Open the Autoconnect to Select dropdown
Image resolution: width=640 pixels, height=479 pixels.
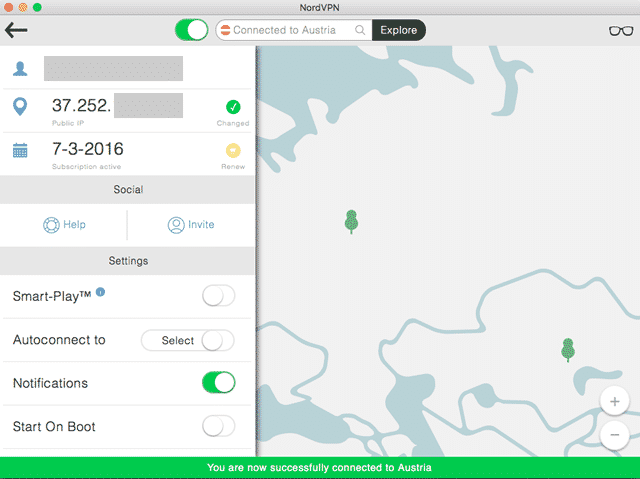[x=178, y=340]
